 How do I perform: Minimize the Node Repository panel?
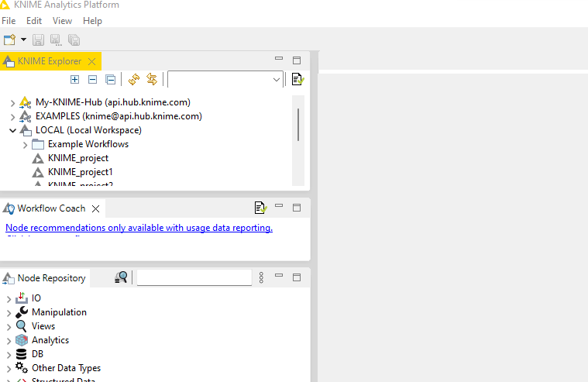coord(279,275)
